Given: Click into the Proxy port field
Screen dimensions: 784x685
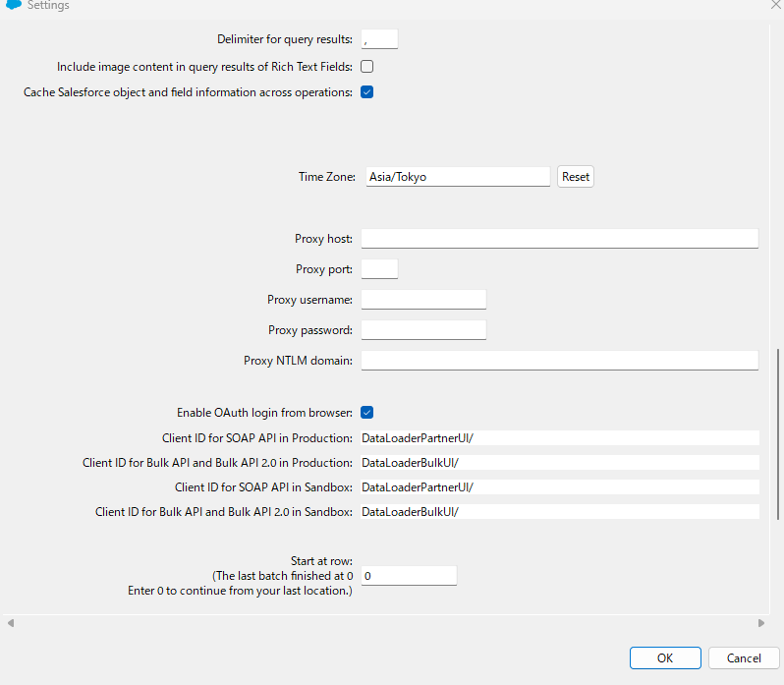Looking at the screenshot, I should pos(379,269).
